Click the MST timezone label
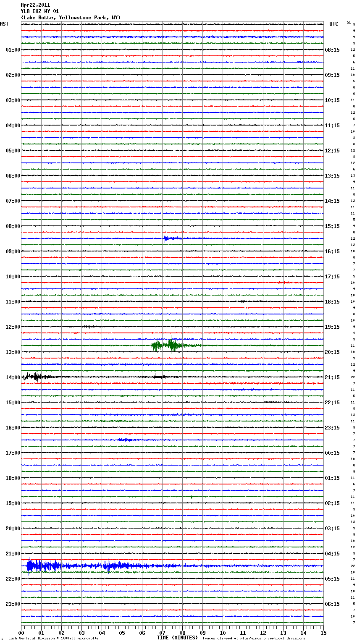The height and width of the screenshot is (644, 357). 4,24
